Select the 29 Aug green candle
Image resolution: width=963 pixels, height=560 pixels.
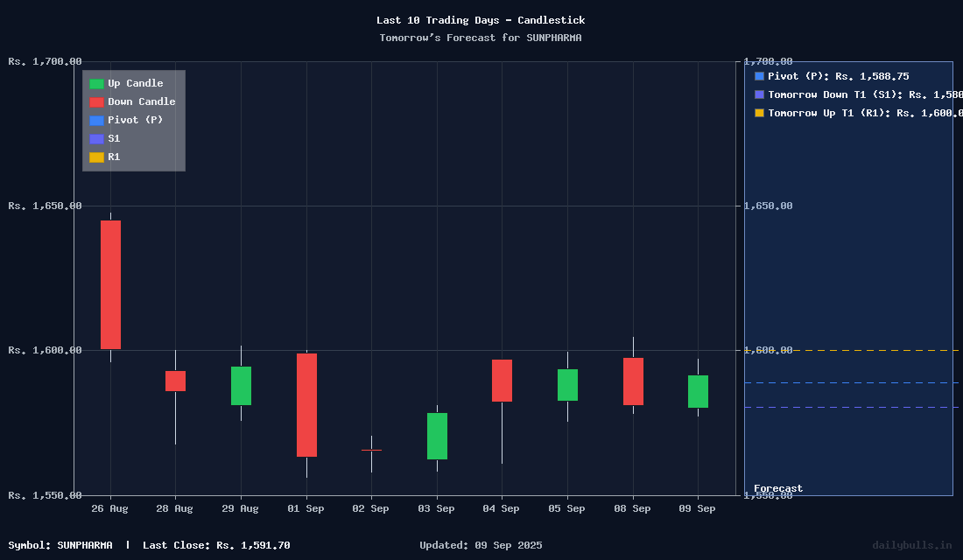(241, 386)
